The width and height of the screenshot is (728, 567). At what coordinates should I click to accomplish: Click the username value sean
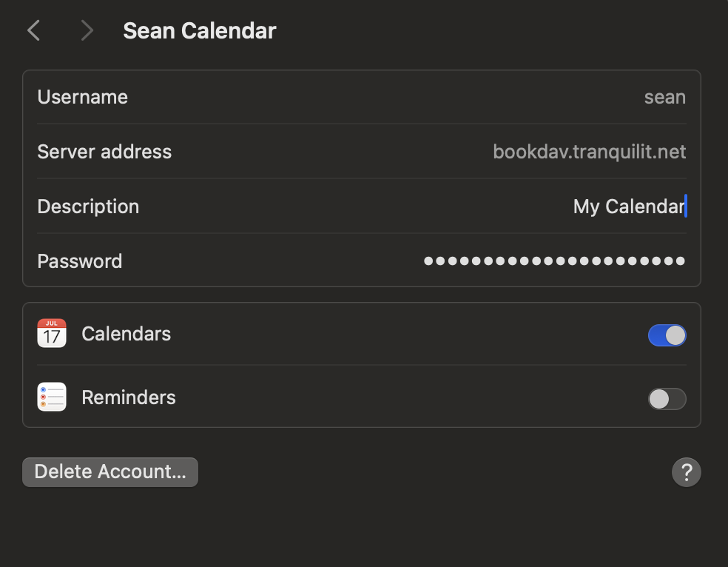pos(664,97)
